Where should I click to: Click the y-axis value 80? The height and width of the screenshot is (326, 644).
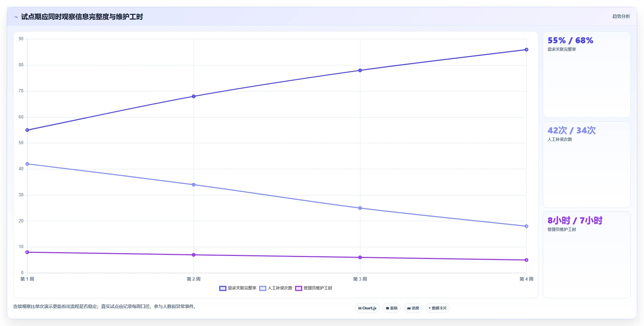(x=21, y=65)
